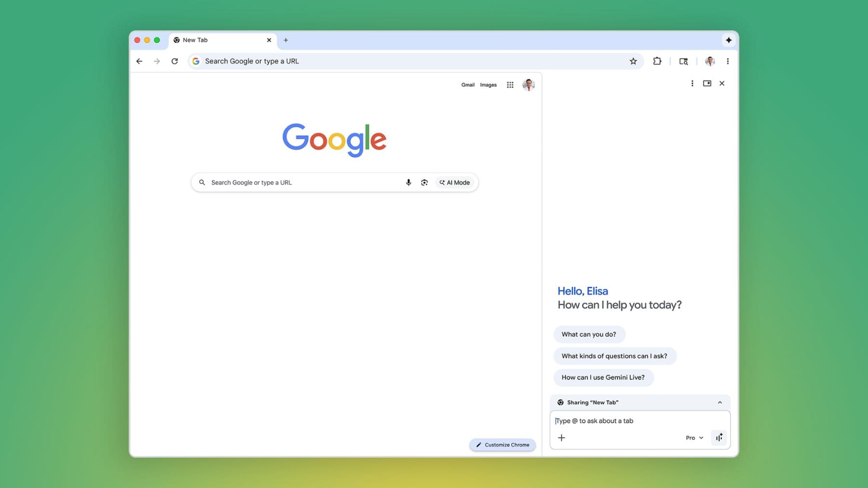Screen dimensions: 868x488
Task: Bookmark this tab with the star icon
Action: click(x=633, y=61)
